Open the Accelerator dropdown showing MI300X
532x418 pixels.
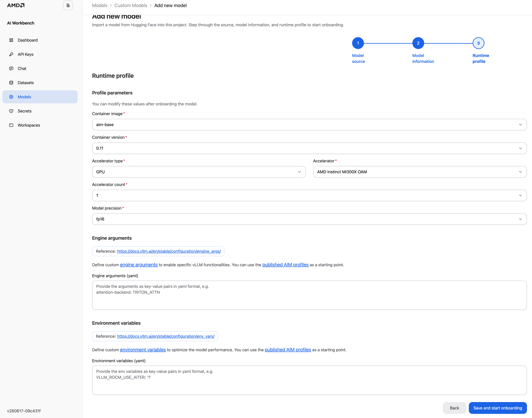(420, 172)
